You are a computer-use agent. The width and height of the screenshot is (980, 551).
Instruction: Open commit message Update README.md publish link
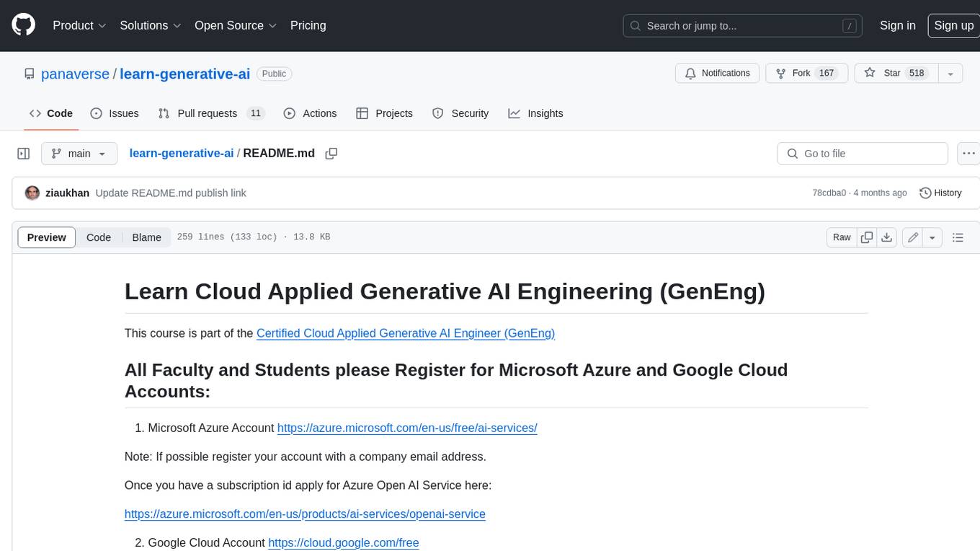[x=171, y=193]
